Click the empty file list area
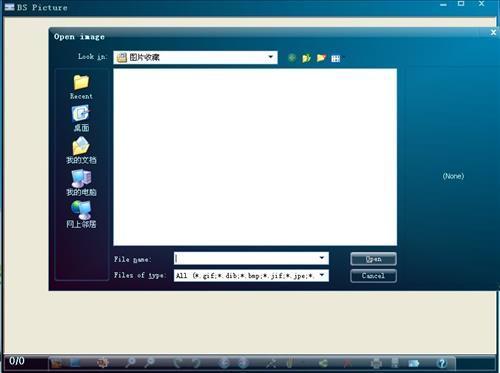 [x=255, y=157]
